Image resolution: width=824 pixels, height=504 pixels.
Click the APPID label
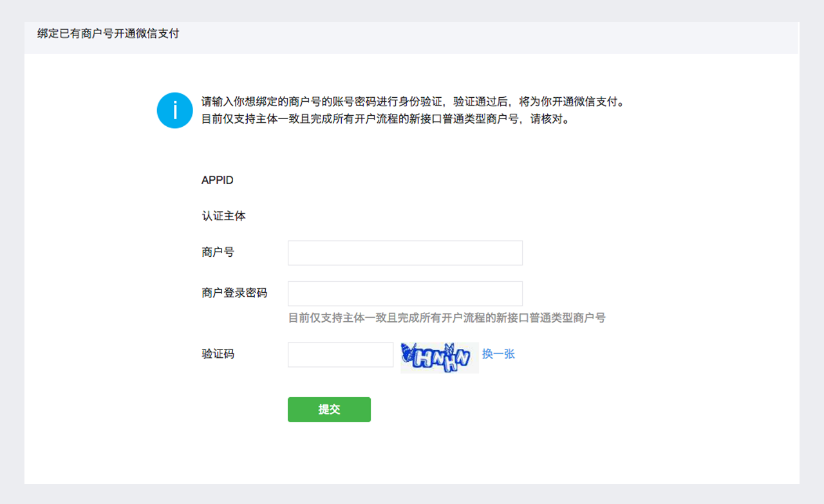click(218, 180)
